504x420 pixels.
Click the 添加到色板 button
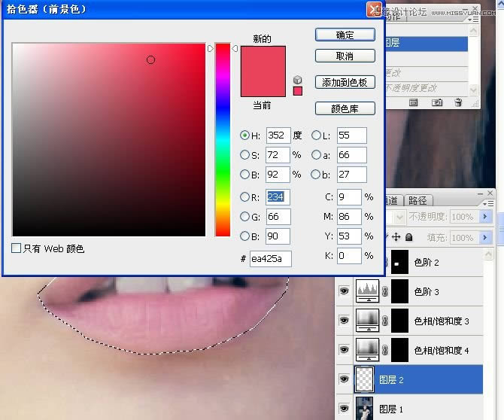coord(345,83)
